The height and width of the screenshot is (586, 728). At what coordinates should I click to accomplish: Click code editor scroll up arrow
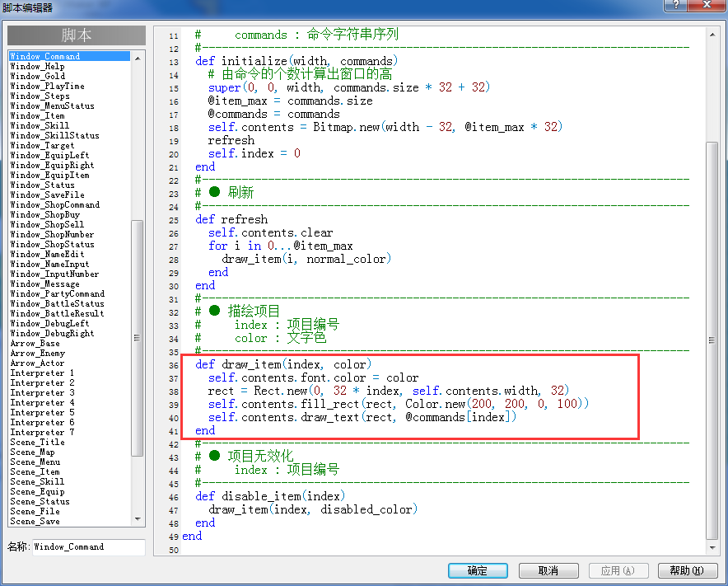click(712, 35)
